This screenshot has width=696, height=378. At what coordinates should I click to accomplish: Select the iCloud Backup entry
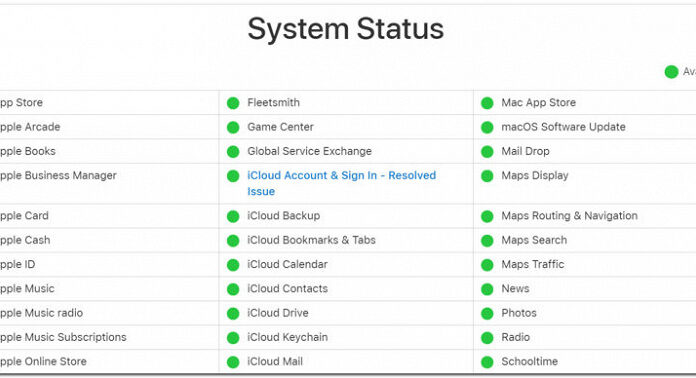click(283, 216)
